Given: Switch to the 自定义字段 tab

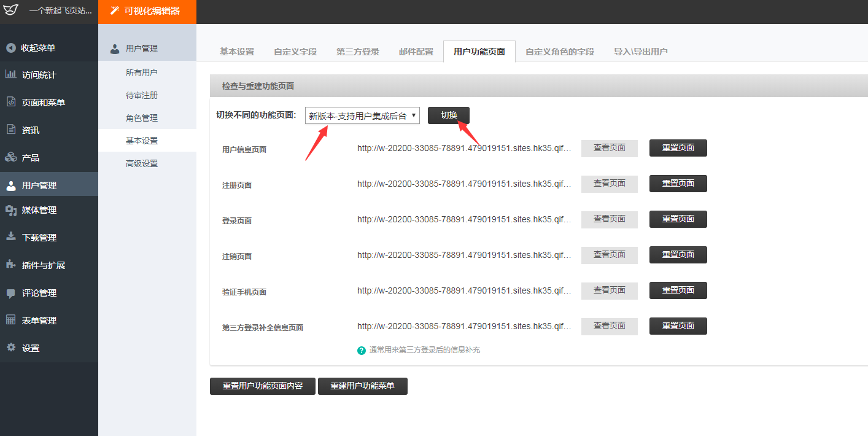Looking at the screenshot, I should [x=295, y=52].
